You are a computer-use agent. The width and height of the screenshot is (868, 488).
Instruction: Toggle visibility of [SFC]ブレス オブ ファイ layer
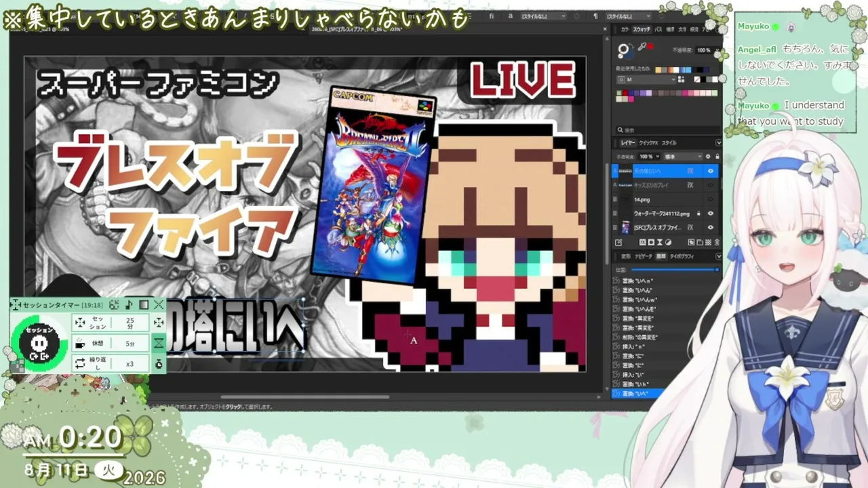pos(711,228)
